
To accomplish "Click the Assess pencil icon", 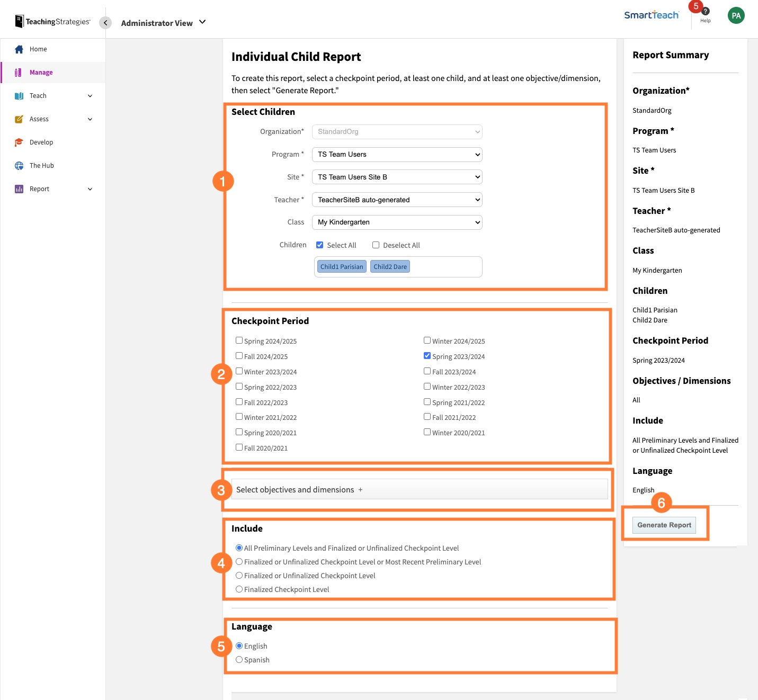I will (x=19, y=119).
